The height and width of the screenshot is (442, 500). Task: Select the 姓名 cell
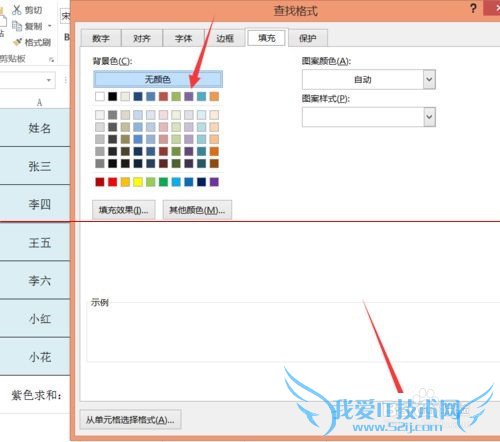coord(35,128)
